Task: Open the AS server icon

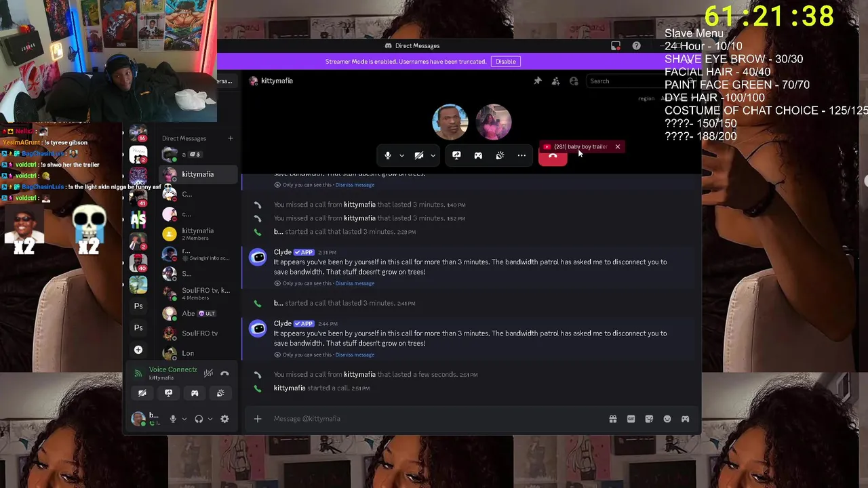Action: 138,220
